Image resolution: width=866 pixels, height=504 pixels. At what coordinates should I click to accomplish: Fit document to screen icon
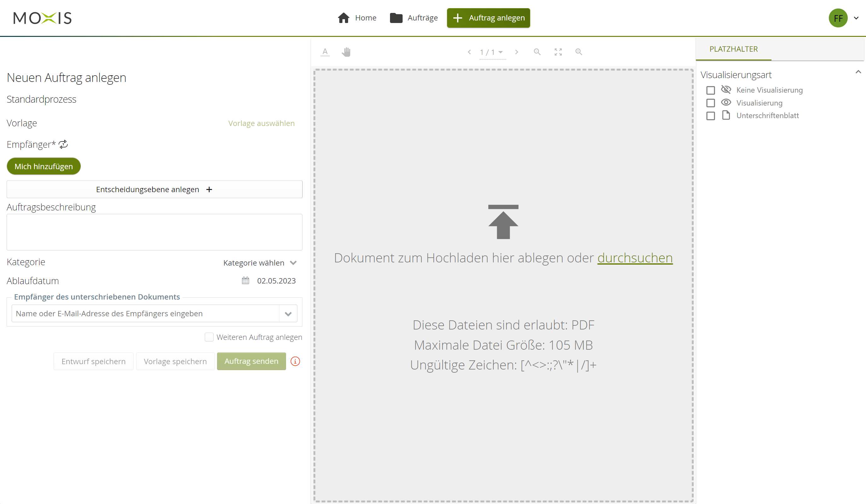click(558, 52)
